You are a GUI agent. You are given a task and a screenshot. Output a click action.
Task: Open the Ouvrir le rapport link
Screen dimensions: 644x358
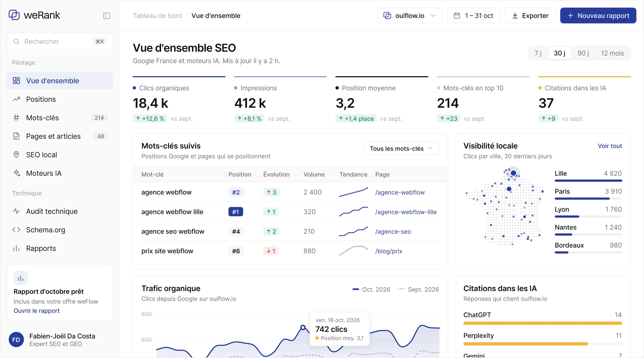[x=37, y=311]
